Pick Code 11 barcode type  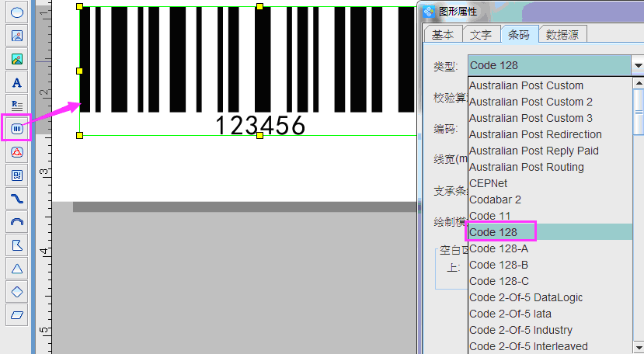[x=550, y=216]
